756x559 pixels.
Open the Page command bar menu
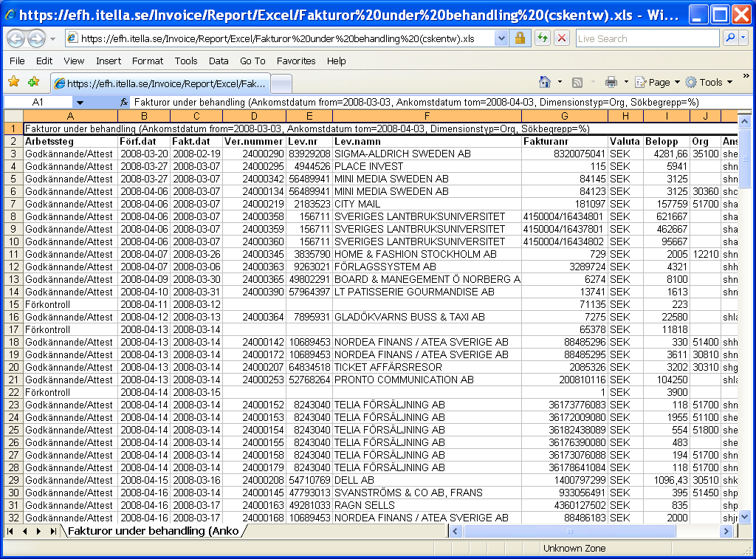tap(657, 82)
